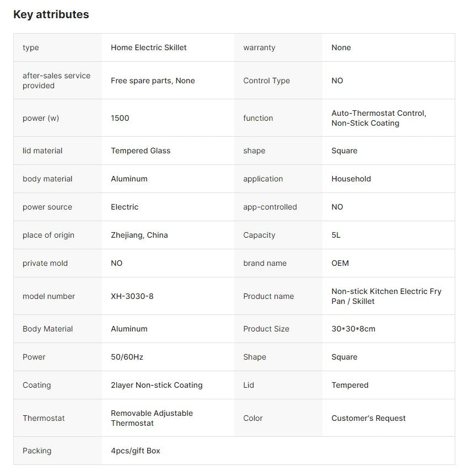The image size is (463, 476).
Task: Select the Household application value
Action: coord(351,179)
